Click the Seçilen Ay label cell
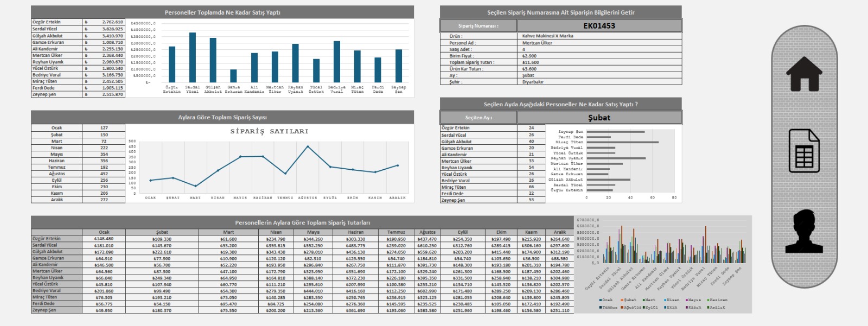868x326 pixels. point(478,118)
